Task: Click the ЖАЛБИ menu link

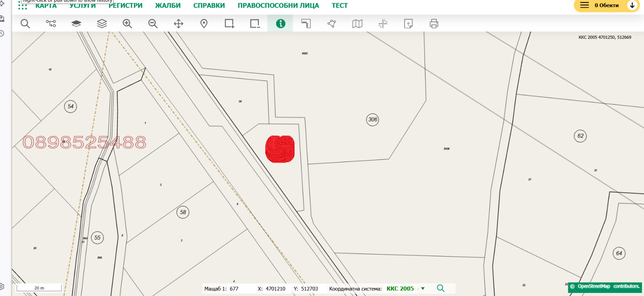Action: coord(168,6)
